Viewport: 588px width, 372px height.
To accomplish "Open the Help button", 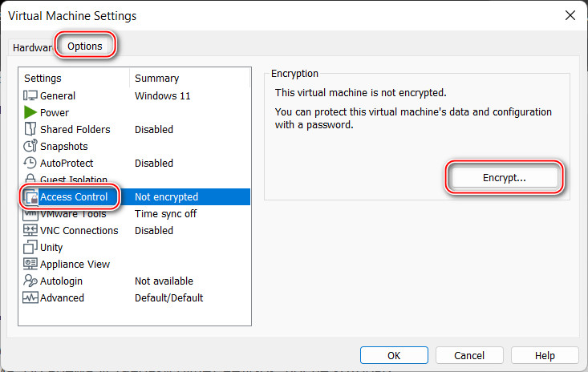I will click(545, 355).
